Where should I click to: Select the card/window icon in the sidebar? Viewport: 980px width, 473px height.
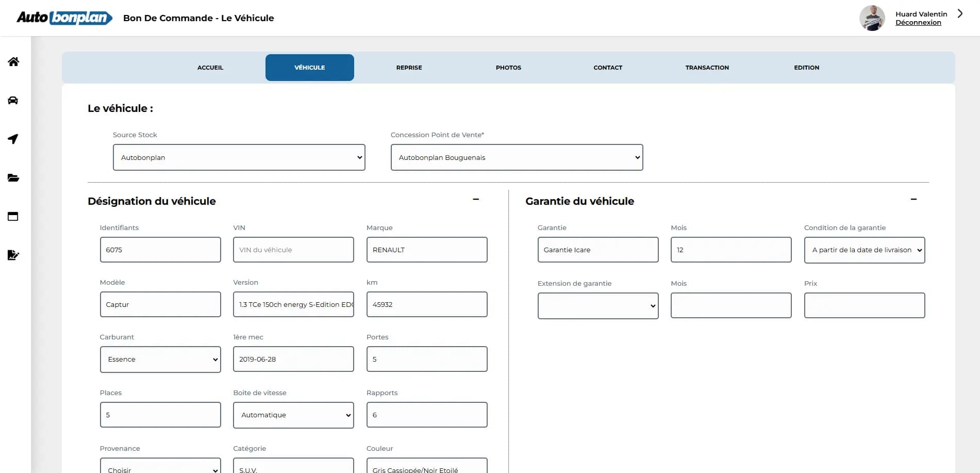[x=12, y=216]
